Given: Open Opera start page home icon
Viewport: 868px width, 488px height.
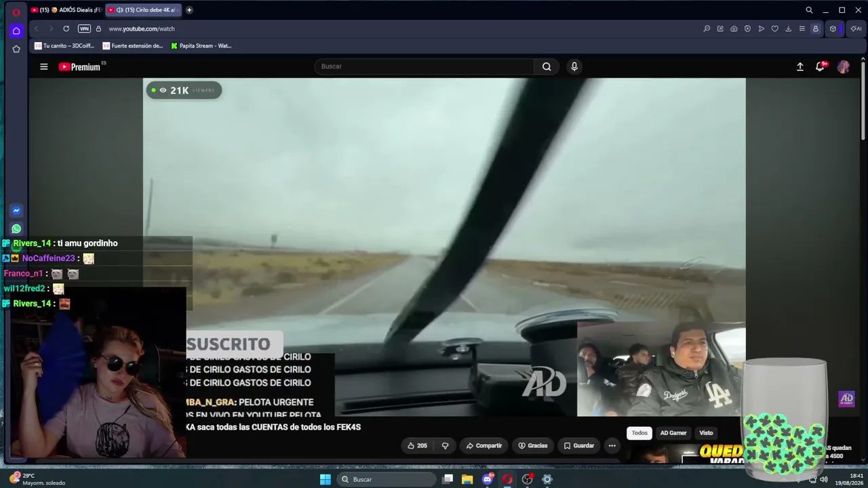Looking at the screenshot, I should click(16, 30).
